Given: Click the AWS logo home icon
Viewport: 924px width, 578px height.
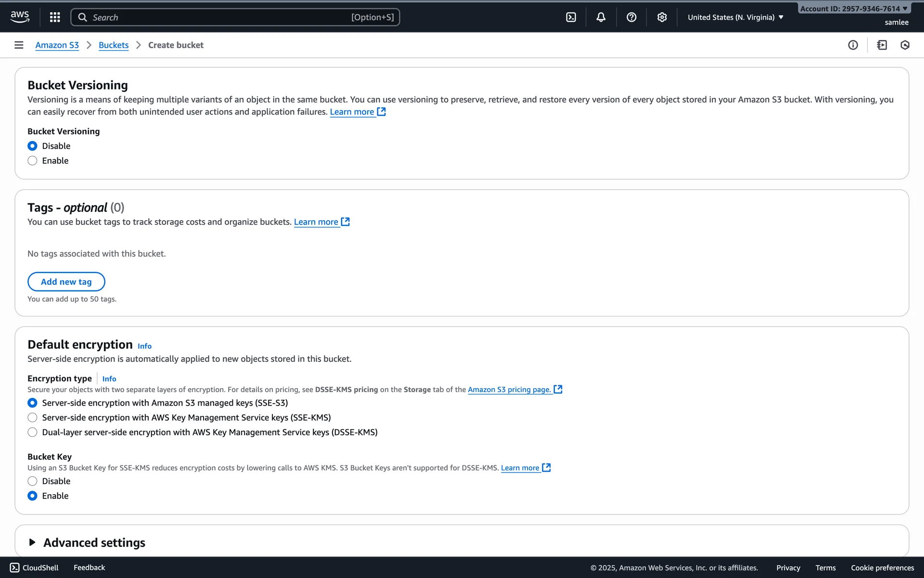Looking at the screenshot, I should pos(20,17).
